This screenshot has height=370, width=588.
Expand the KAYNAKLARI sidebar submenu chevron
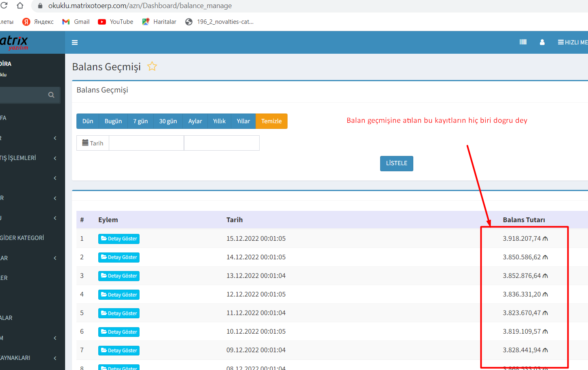click(x=55, y=358)
